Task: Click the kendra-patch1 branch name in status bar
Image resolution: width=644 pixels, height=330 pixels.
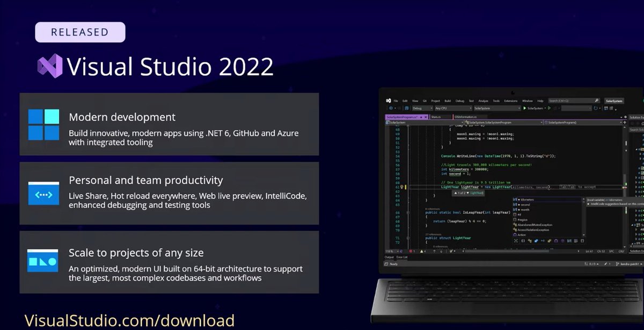Action: [630, 264]
